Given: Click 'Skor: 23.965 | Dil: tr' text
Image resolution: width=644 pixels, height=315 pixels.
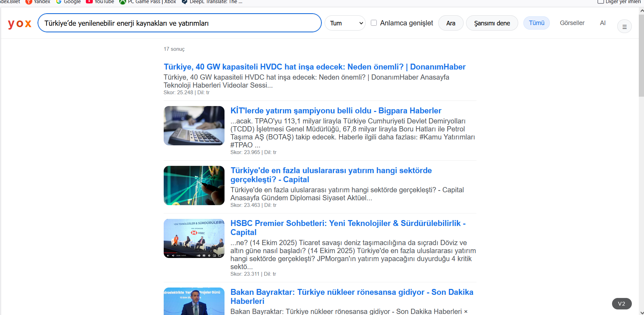Looking at the screenshot, I should pos(253,152).
